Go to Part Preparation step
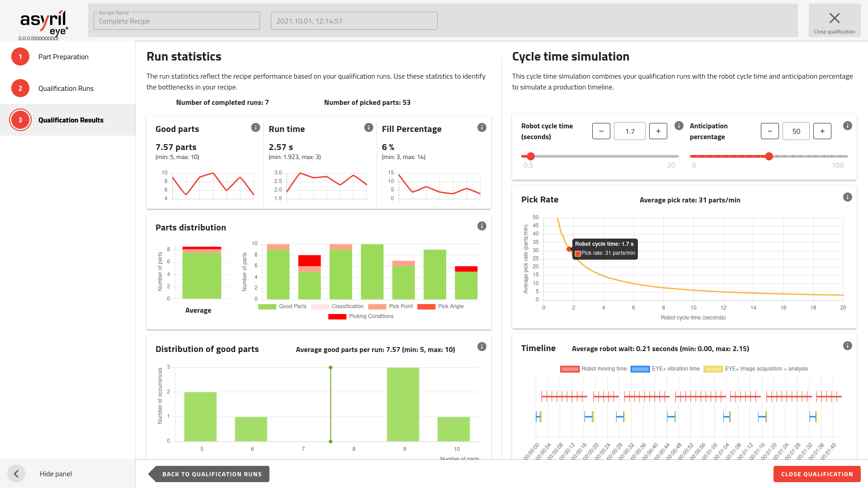Screen dimensions: 868x488 [63, 56]
